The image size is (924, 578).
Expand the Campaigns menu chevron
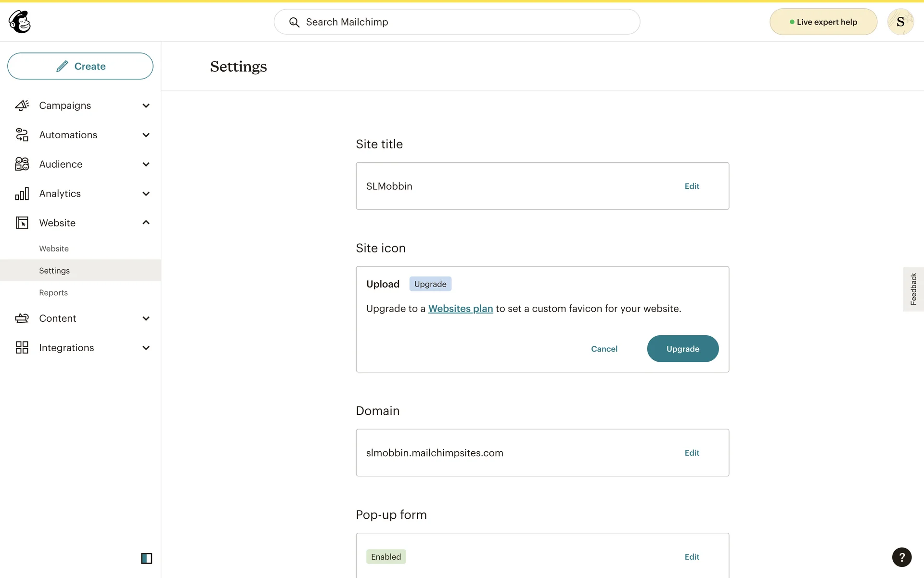[x=146, y=105]
